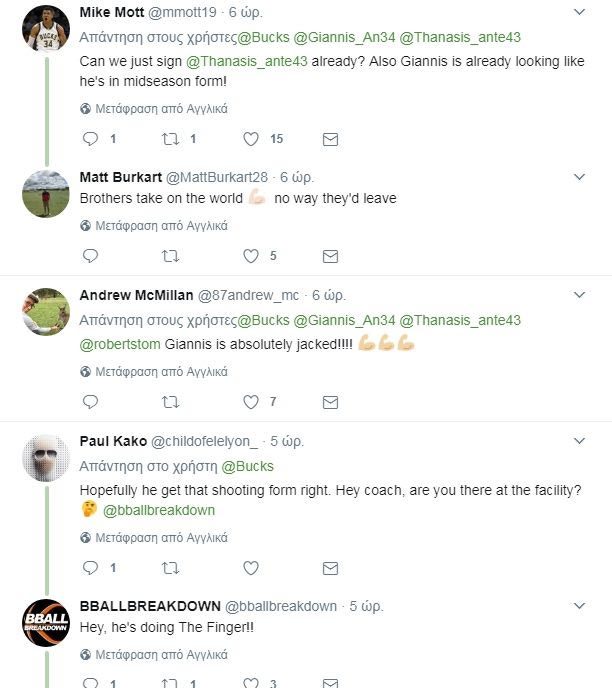Image resolution: width=612 pixels, height=688 pixels.
Task: View Mike Mott's profile avatar
Action: [45, 28]
